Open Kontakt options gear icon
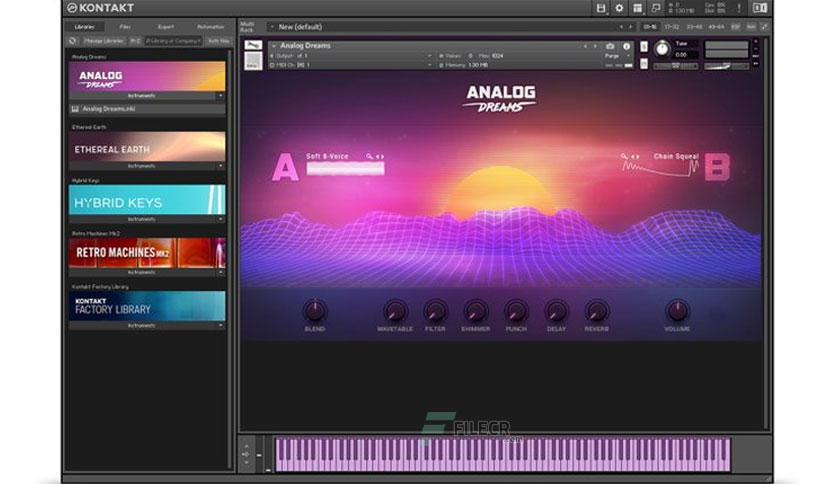The height and width of the screenshot is (484, 836). point(619,8)
